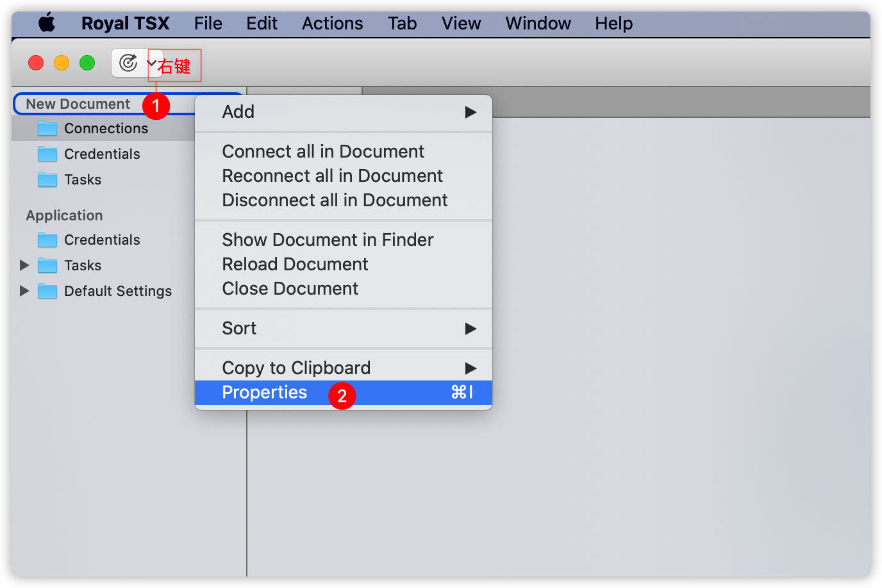Expand the Sort submenu arrow
Image resolution: width=882 pixels, height=588 pixels.
coord(470,329)
